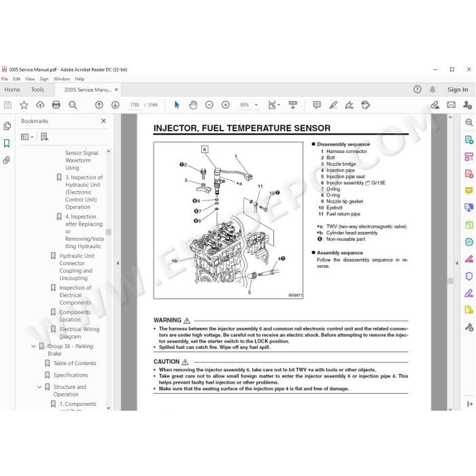Collapse Group 36 - Parking Brake bookmark

click(34, 346)
